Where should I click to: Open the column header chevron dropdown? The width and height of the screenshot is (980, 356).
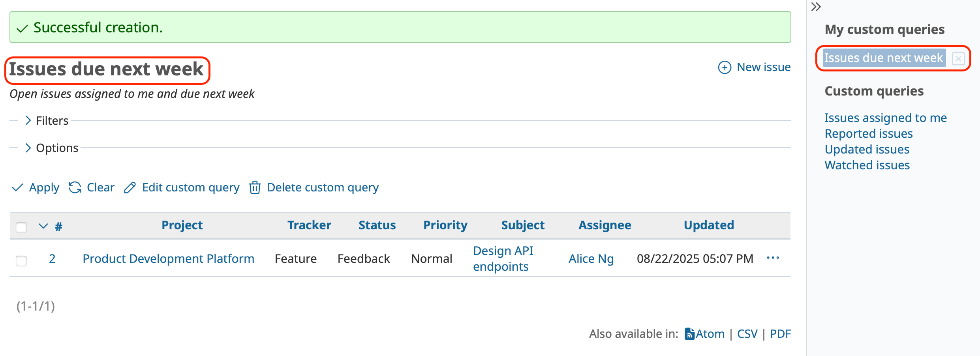43,226
